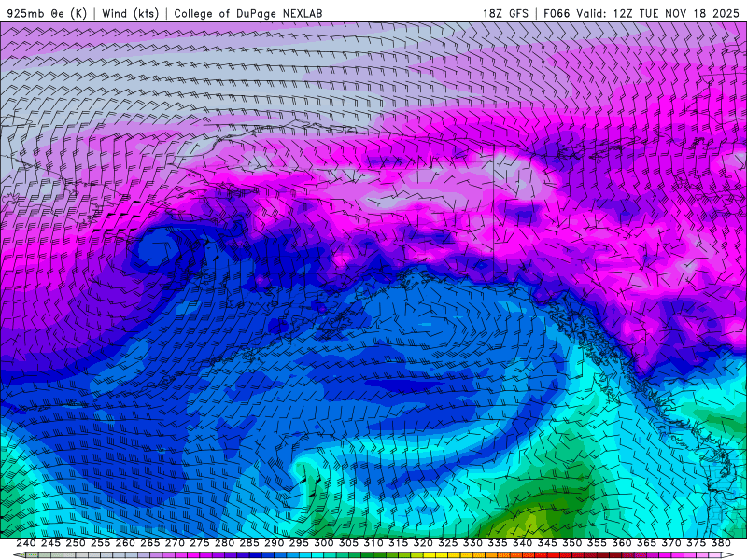Click the 365 value on the color scale
The image size is (747, 560).
click(646, 543)
